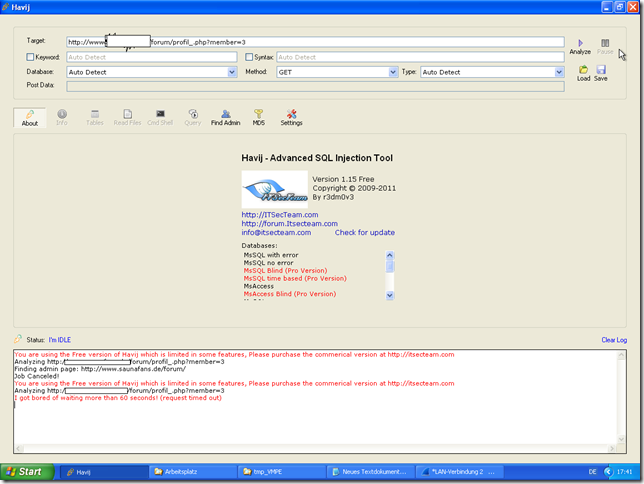Click Check for update link
Image resolution: width=644 pixels, height=484 pixels.
(365, 233)
